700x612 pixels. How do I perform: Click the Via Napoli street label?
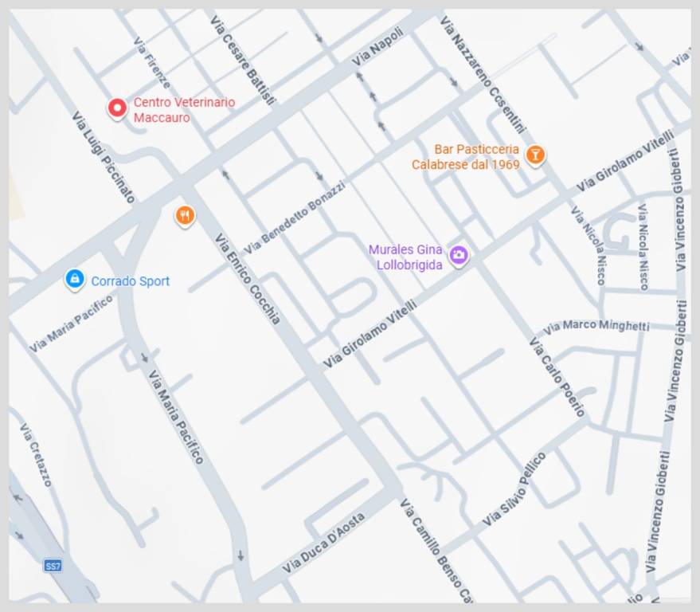pos(378,46)
